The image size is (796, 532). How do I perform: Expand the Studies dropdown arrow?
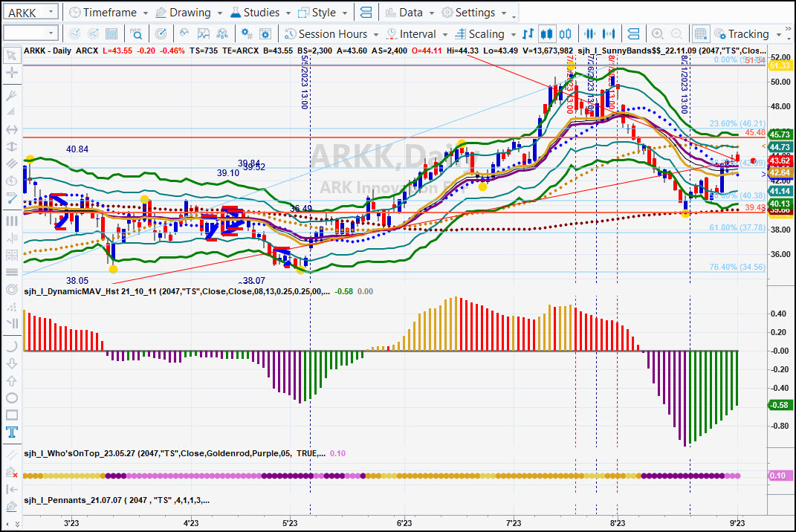coord(288,13)
